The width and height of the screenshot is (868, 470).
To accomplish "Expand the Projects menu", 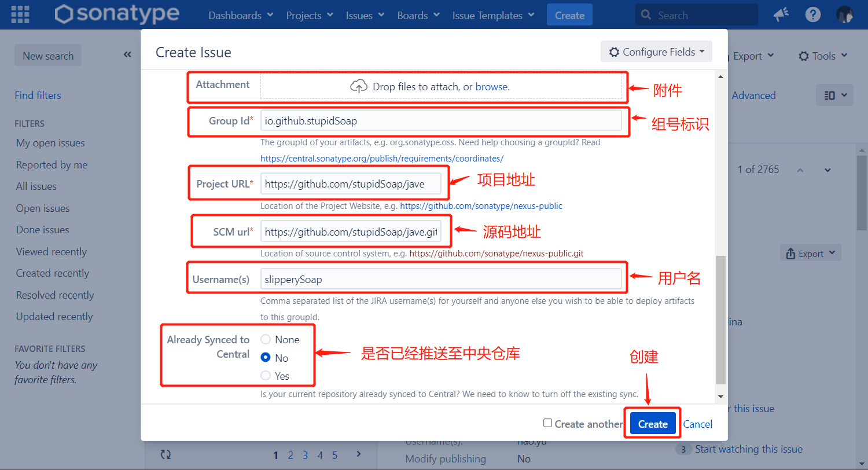I will click(310, 15).
